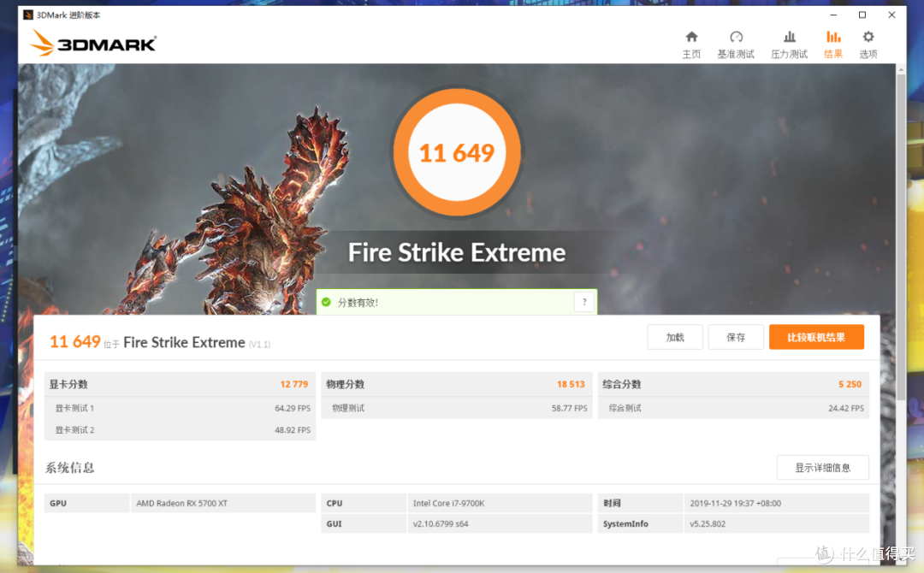Open the Benchmarks (基准测试) gauge icon
924x573 pixels.
(736, 37)
